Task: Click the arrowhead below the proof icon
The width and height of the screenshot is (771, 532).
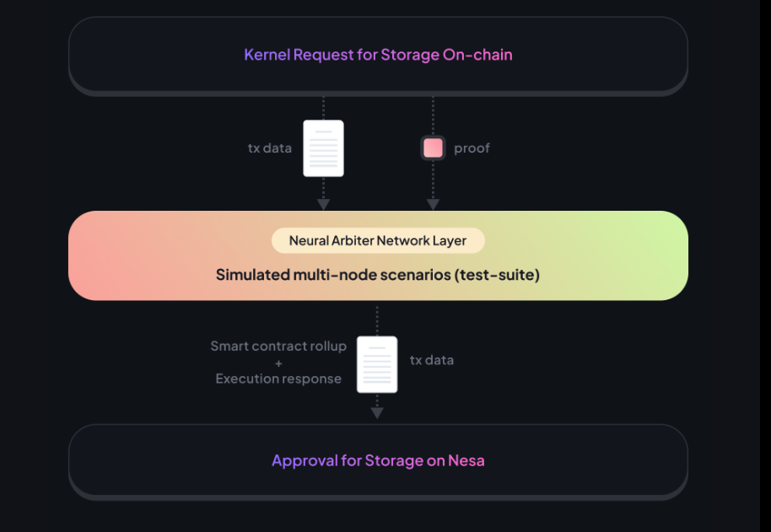Action: pyautogui.click(x=433, y=204)
